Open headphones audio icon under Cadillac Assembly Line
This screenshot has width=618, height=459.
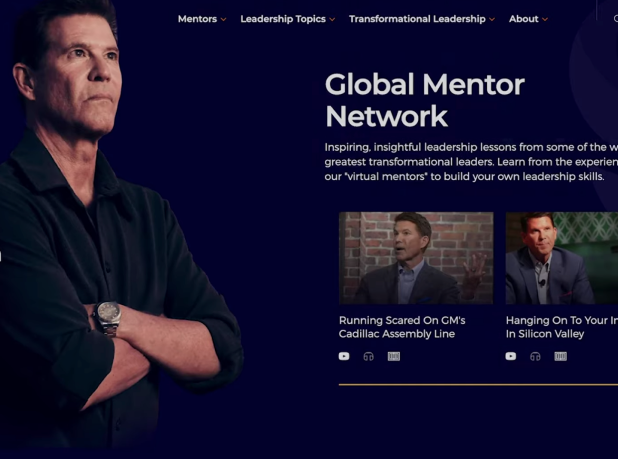pos(369,357)
